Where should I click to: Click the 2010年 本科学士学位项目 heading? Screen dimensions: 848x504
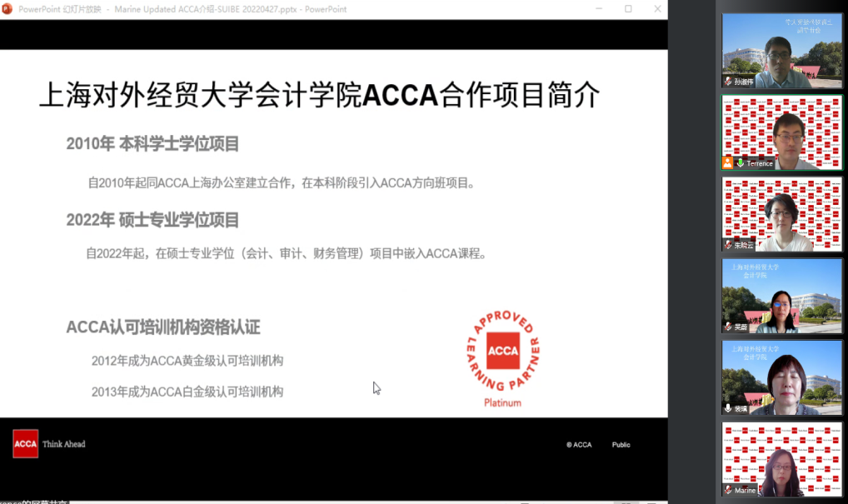coord(152,144)
